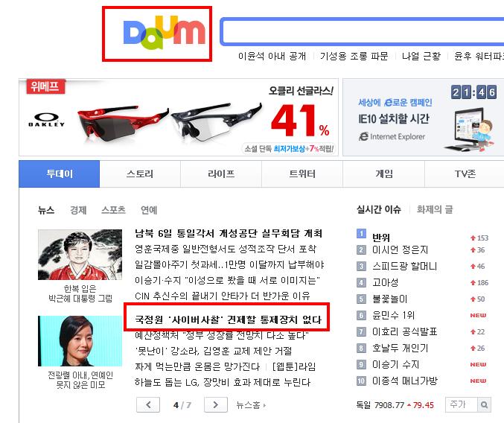Go to previous news page arrow
The height and width of the screenshot is (423, 504).
tap(148, 404)
